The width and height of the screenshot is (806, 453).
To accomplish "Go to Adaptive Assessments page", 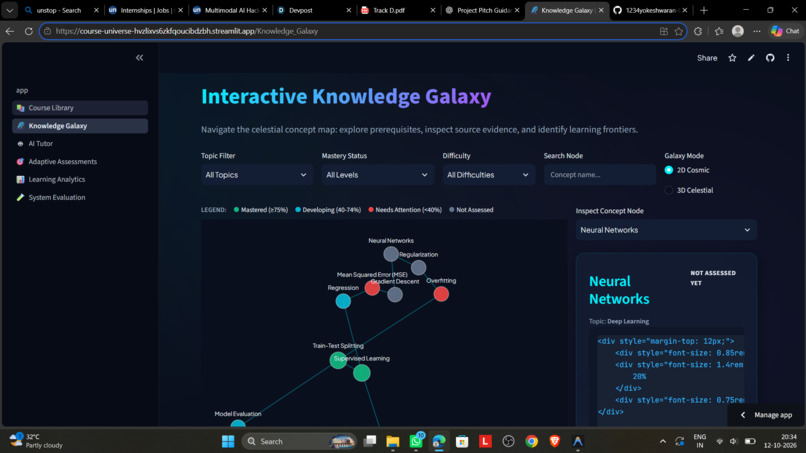I will pyautogui.click(x=80, y=161).
